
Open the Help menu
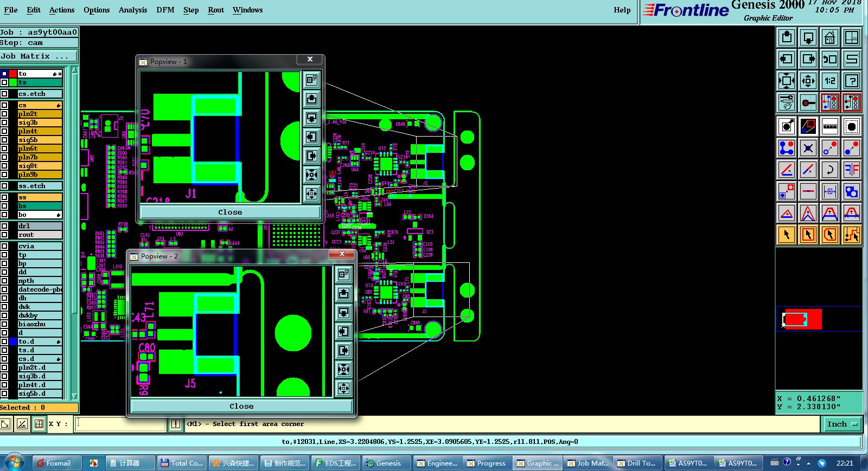click(x=622, y=10)
